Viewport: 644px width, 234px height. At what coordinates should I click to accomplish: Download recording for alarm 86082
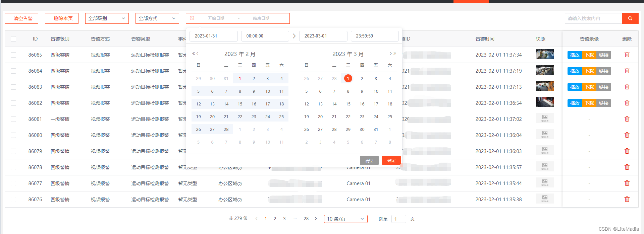point(589,103)
